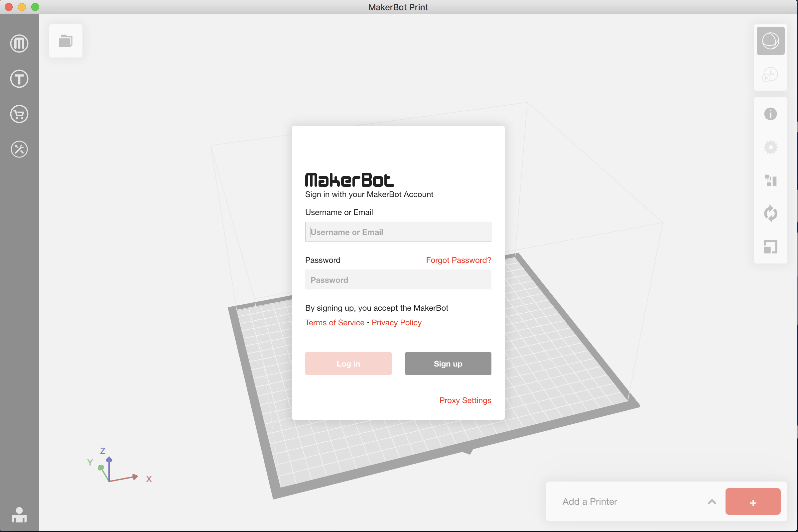Click the Log in button
This screenshot has width=798, height=532.
pyautogui.click(x=348, y=364)
